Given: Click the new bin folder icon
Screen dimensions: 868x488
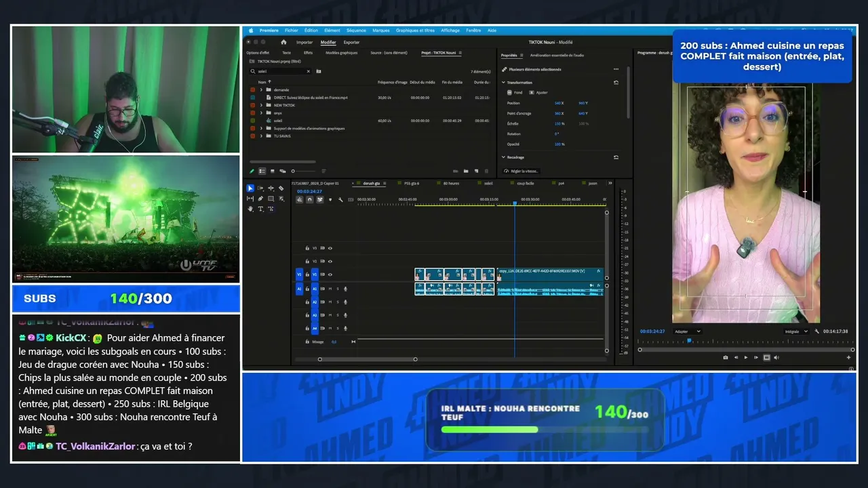Looking at the screenshot, I should point(465,171).
